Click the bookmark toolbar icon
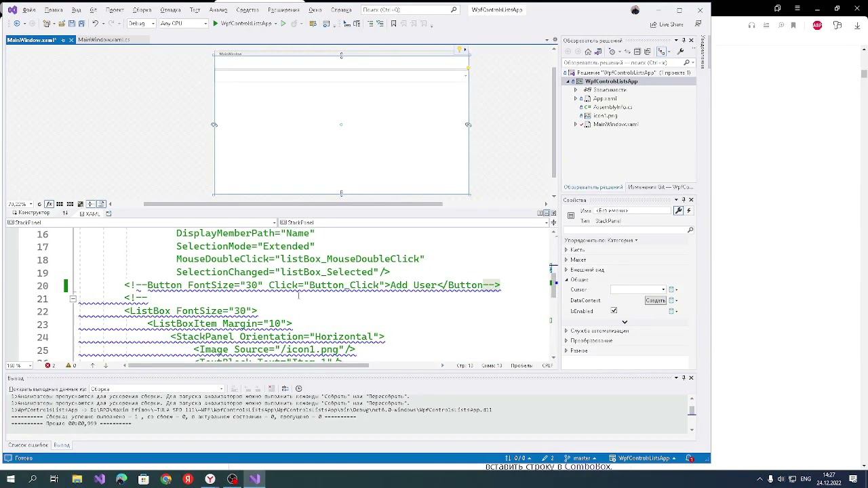The height and width of the screenshot is (488, 868). click(x=393, y=24)
